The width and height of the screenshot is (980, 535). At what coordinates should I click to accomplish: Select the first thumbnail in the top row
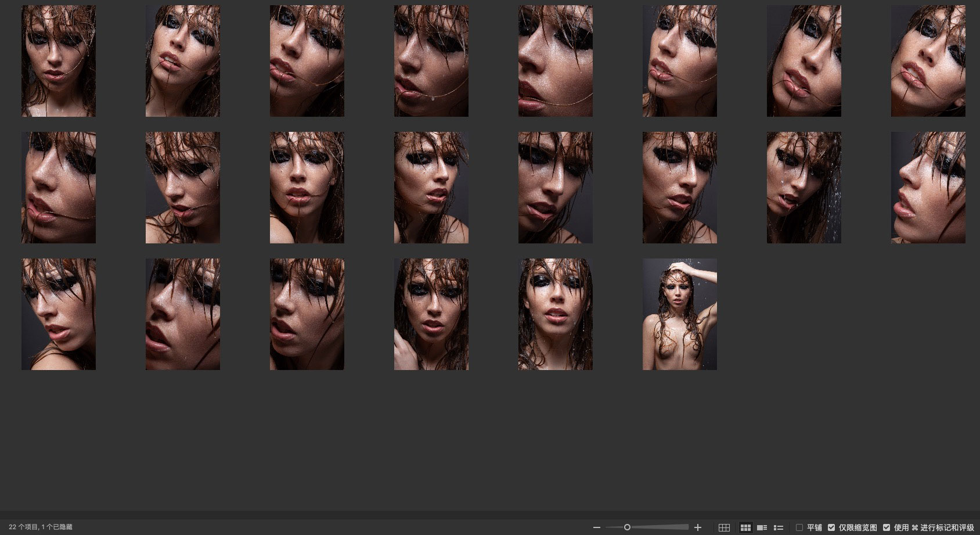click(x=59, y=61)
